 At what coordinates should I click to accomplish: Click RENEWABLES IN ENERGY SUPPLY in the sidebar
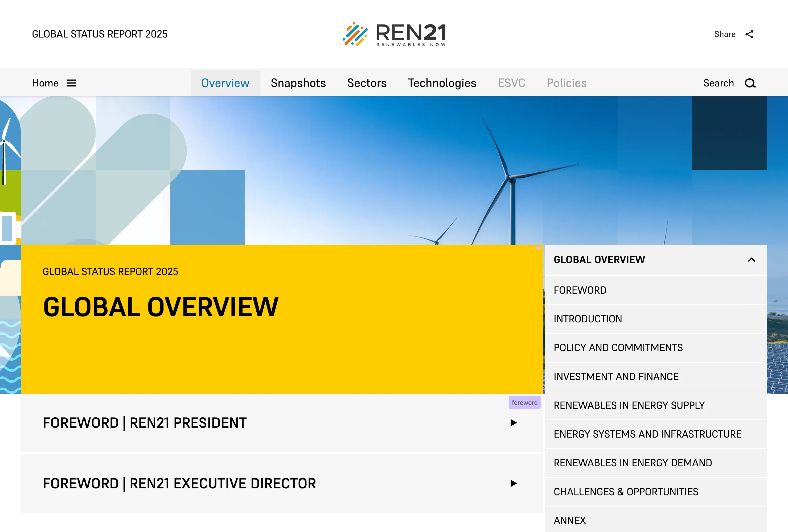tap(629, 405)
